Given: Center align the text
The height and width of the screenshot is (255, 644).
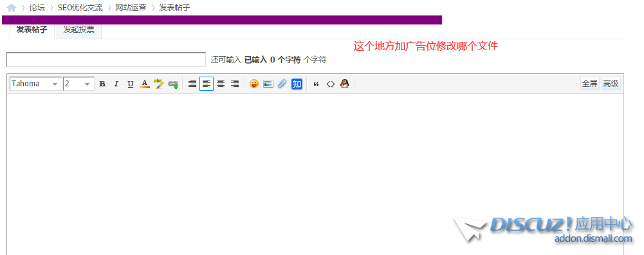Looking at the screenshot, I should 221,84.
